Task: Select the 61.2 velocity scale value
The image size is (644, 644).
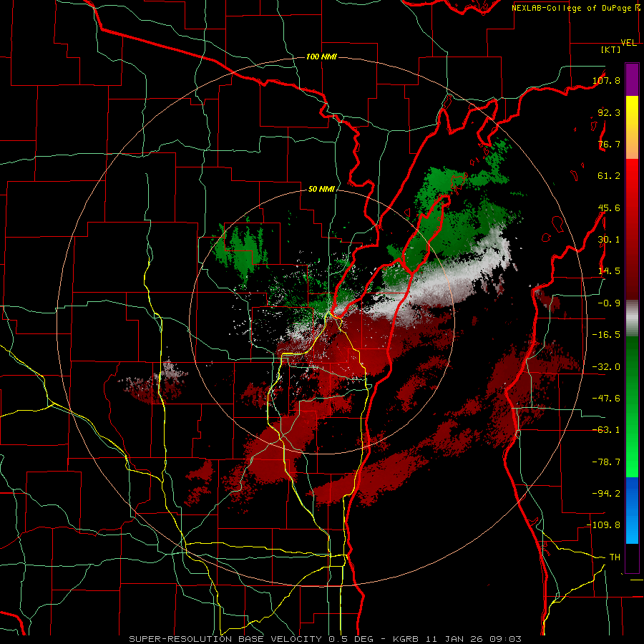Action: 609,176
